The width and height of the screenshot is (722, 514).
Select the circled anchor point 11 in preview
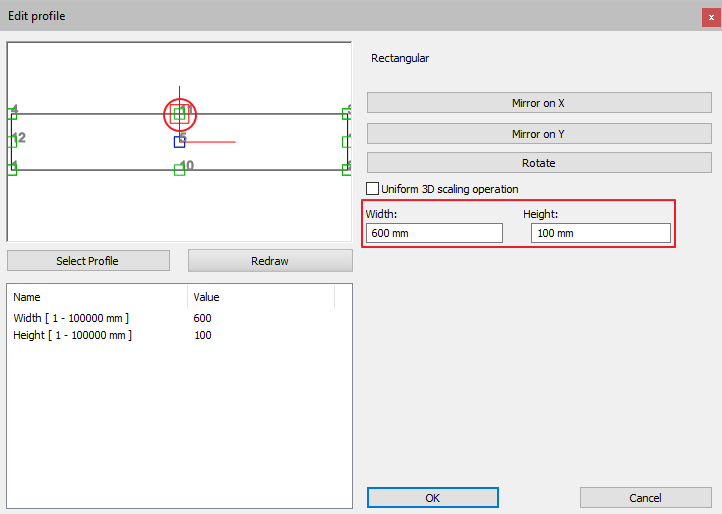point(179,114)
